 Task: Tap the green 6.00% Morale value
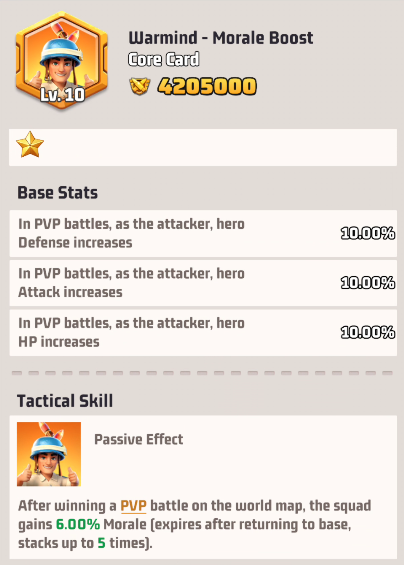[78, 524]
